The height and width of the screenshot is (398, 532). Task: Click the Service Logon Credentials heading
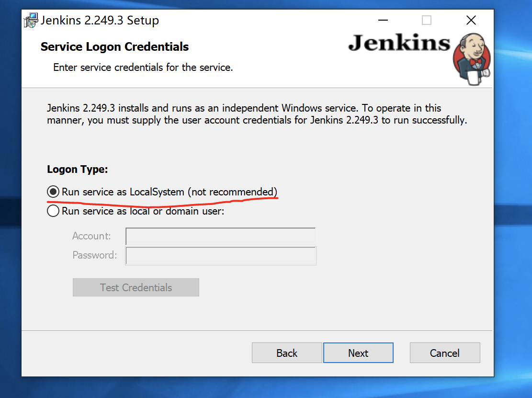click(x=114, y=46)
